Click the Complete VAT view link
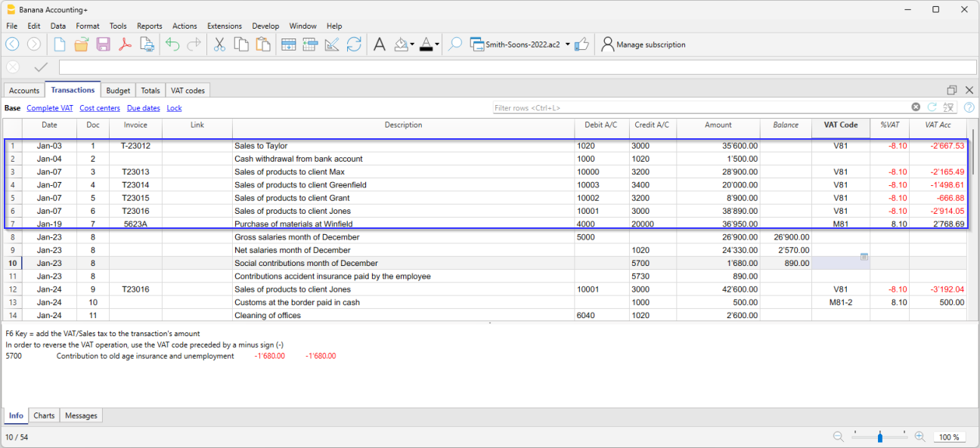Viewport: 980px width, 448px height. click(x=50, y=108)
